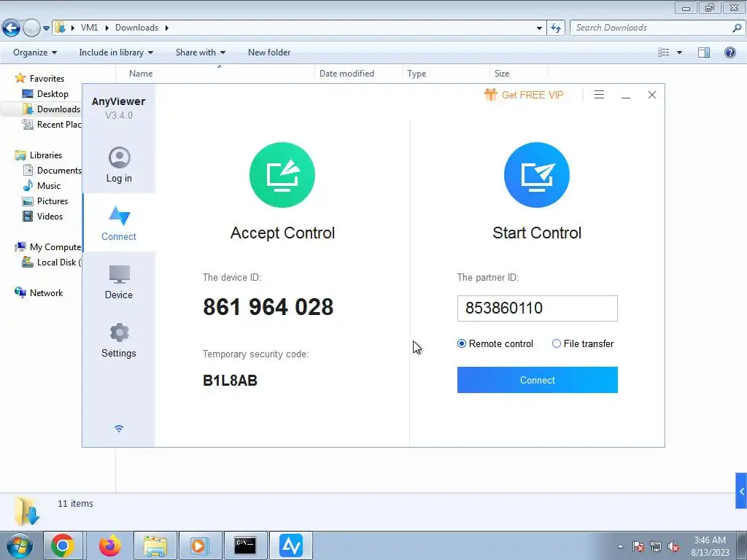Open the Device tab in AnyViewer

(x=119, y=282)
